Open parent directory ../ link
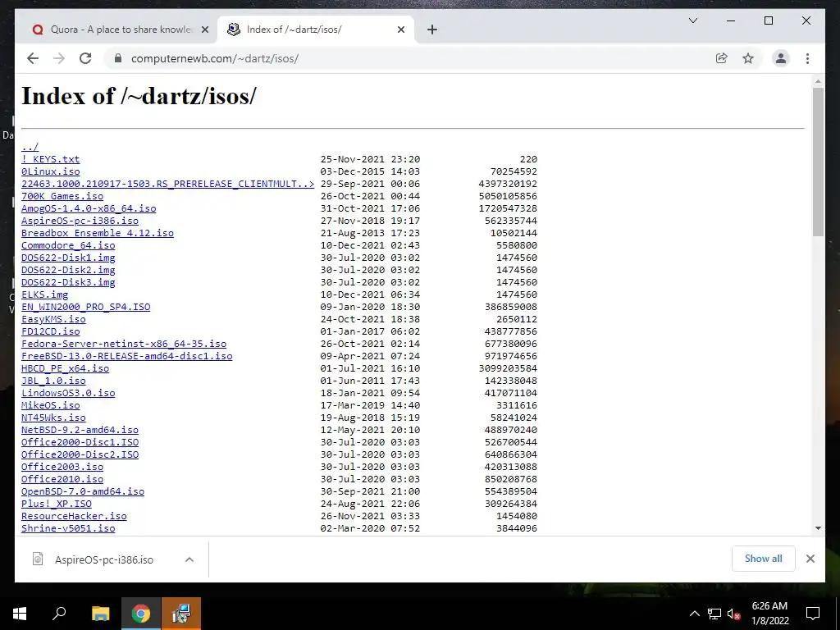Screen dimensions: 840x630 30,147
